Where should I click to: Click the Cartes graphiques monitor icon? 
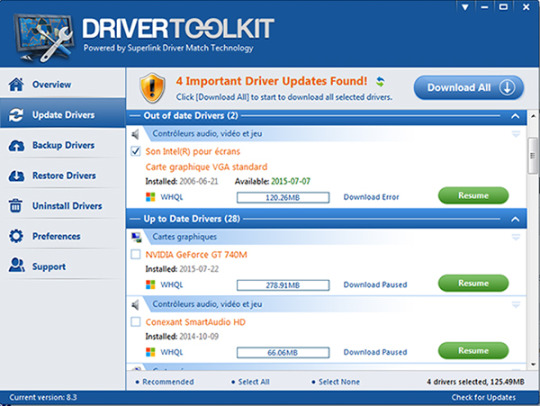pos(136,237)
